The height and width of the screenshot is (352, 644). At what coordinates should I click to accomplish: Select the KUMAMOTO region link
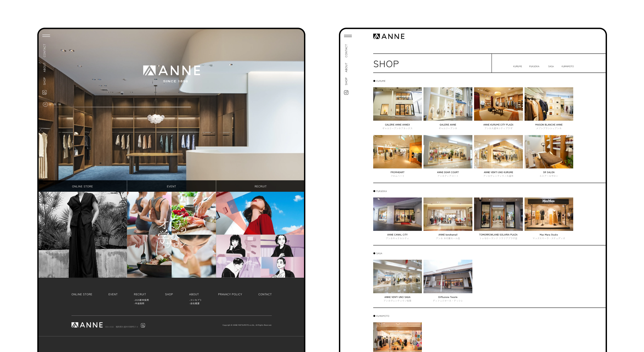coord(568,67)
